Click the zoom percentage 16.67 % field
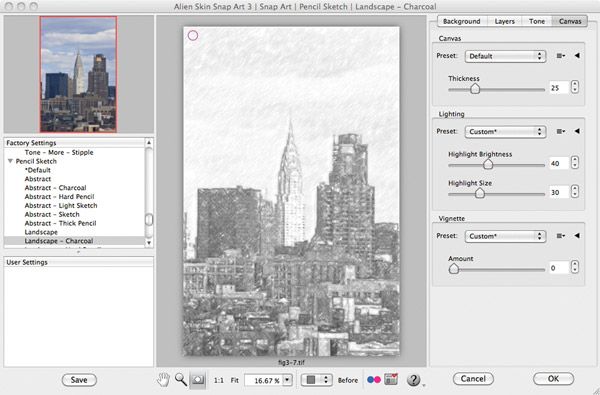 coord(264,380)
